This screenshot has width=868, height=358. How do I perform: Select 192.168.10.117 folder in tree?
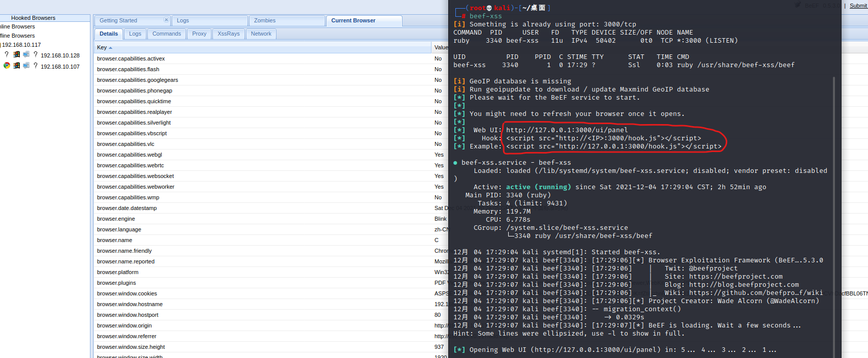(20, 45)
